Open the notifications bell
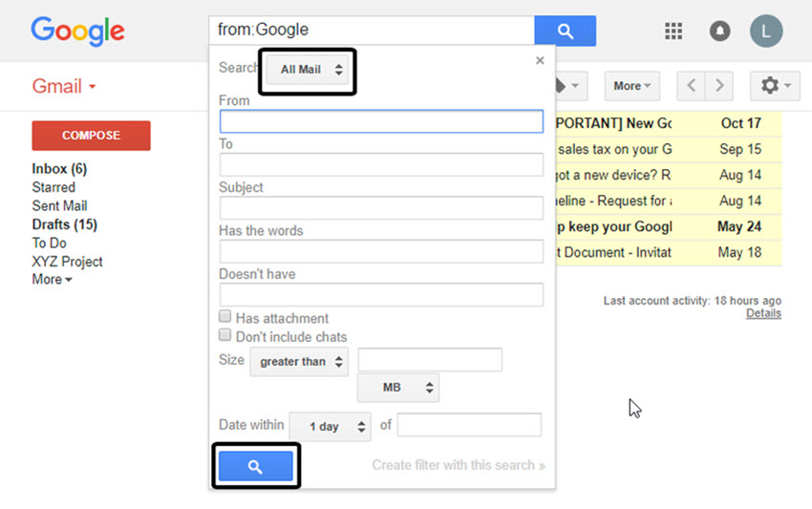This screenshot has height=509, width=812. tap(720, 32)
